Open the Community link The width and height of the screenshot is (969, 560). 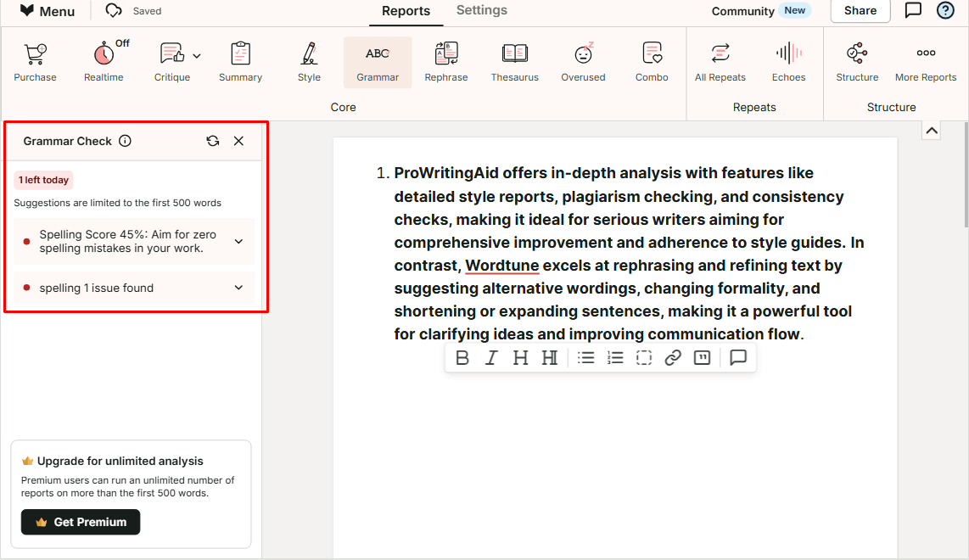[742, 11]
